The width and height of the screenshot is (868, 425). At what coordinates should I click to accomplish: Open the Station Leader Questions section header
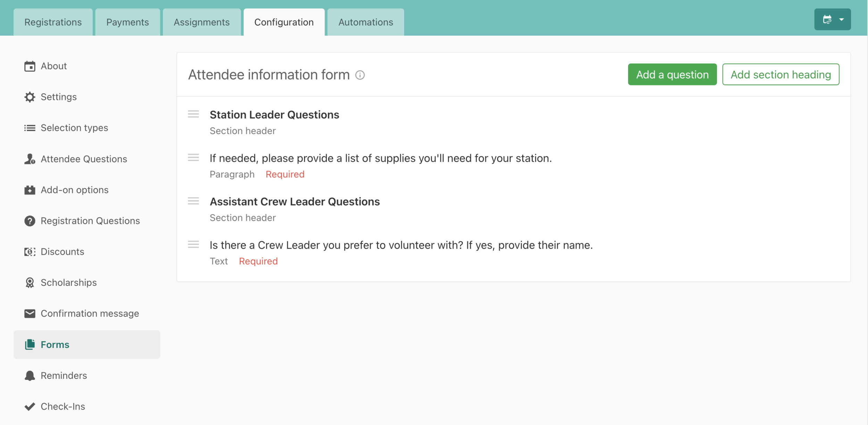click(x=274, y=115)
